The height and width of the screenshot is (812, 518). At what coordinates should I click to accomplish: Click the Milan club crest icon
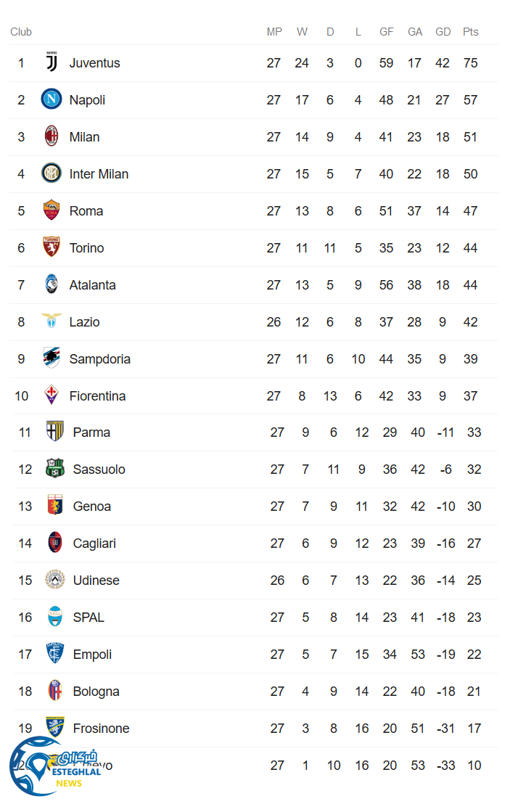pos(52,136)
